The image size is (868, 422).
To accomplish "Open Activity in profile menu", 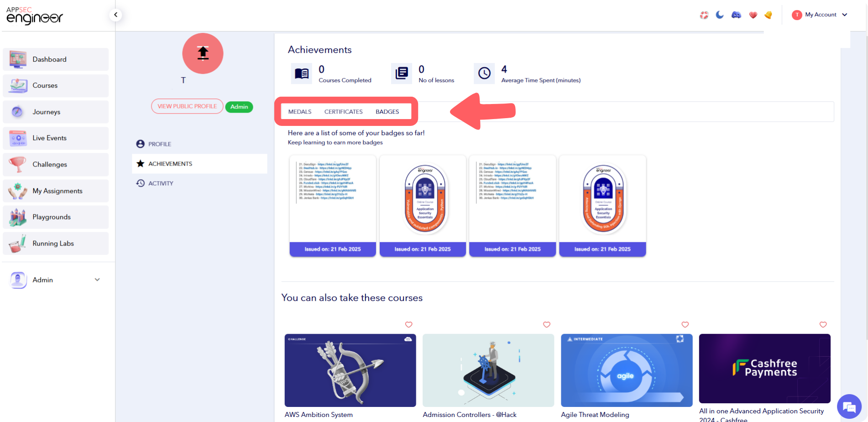I will [x=161, y=183].
